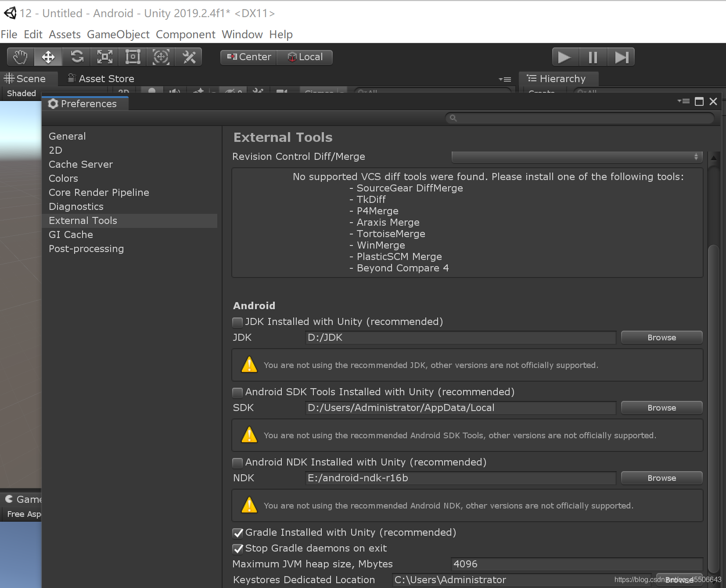Maximize the Preferences window
This screenshot has height=588, width=726.
coord(699,101)
